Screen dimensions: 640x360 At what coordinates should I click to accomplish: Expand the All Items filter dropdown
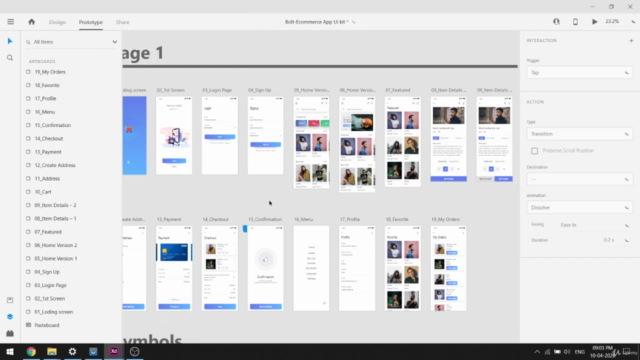pos(115,42)
